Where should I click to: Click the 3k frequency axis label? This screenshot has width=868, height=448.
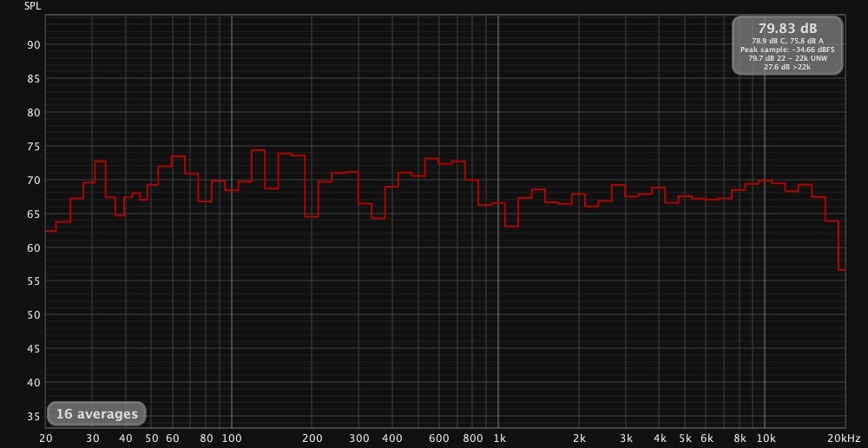pyautogui.click(x=626, y=438)
